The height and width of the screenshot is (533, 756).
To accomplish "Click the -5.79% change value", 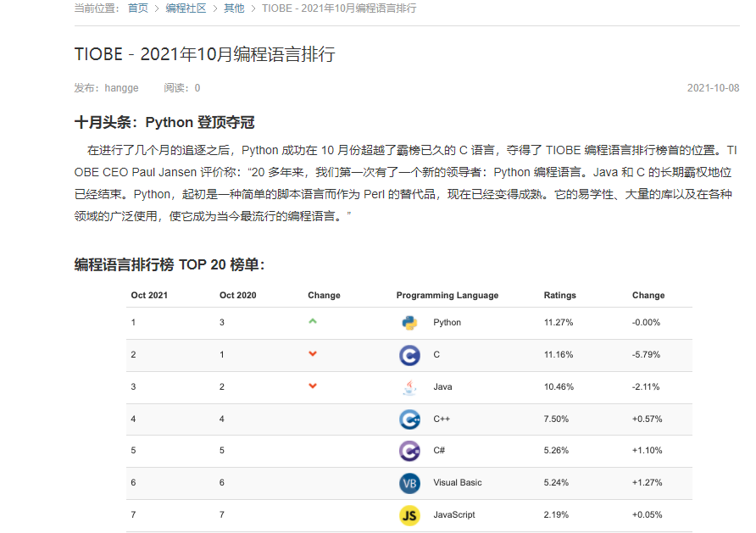I will pos(646,355).
